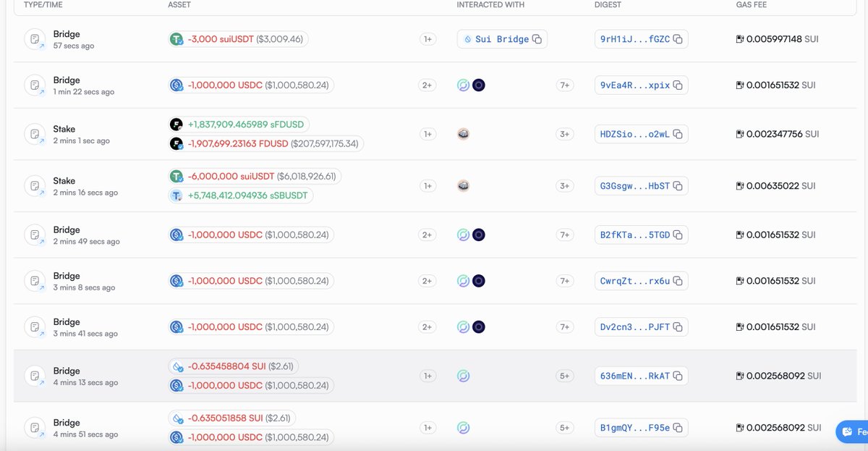Image resolution: width=868 pixels, height=451 pixels.
Task: Open transaction icon for 4 mins 13 secs Bridge
Action: pos(35,376)
